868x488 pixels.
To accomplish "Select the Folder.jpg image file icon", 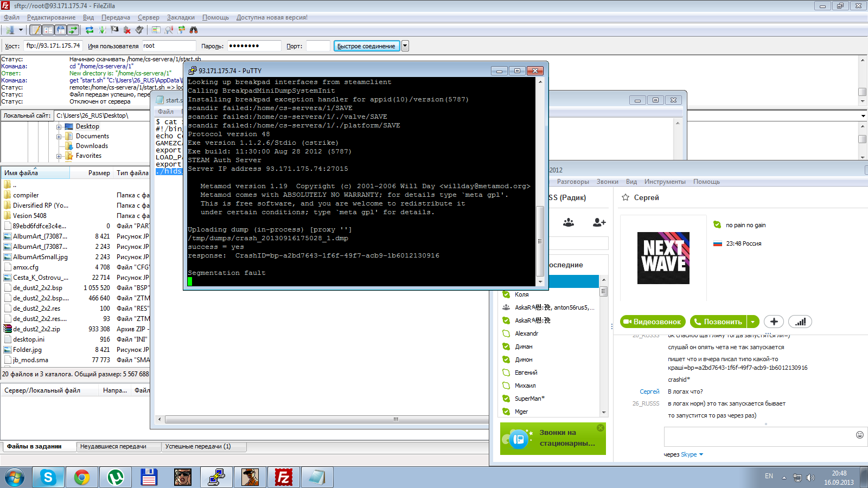I will tap(8, 350).
